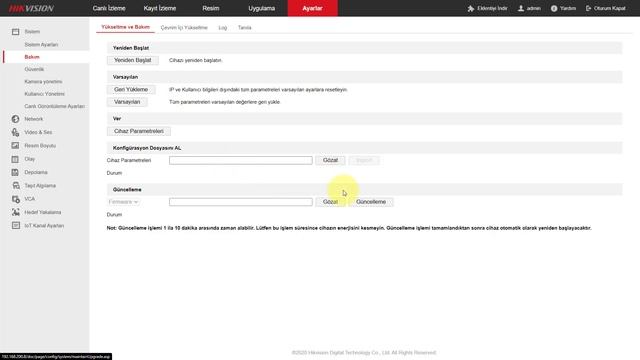Image resolution: width=640 pixels, height=360 pixels.
Task: Switch to the Log tab
Action: [222, 28]
